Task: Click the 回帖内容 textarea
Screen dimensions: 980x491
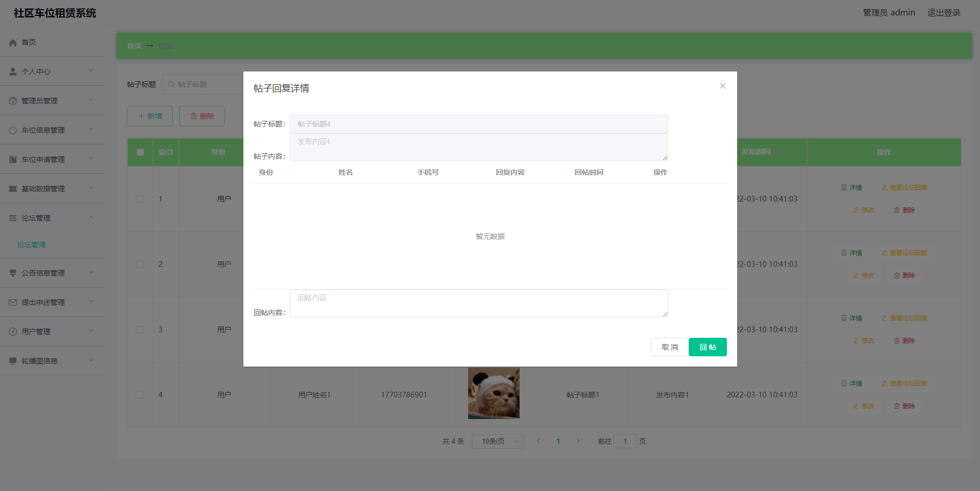Action: click(479, 303)
